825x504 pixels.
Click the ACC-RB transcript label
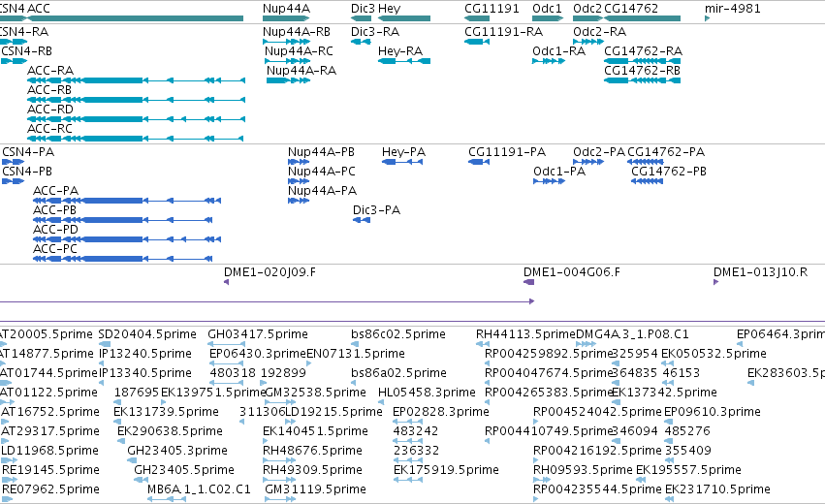(x=49, y=90)
